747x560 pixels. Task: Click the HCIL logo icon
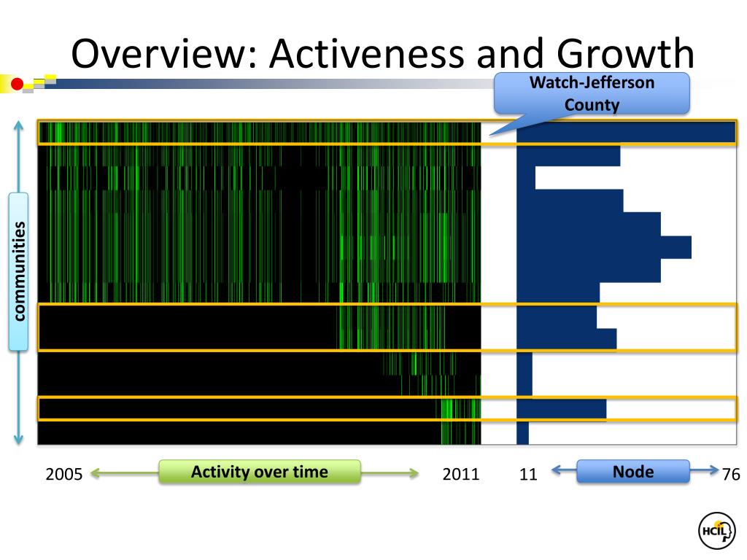click(x=717, y=531)
